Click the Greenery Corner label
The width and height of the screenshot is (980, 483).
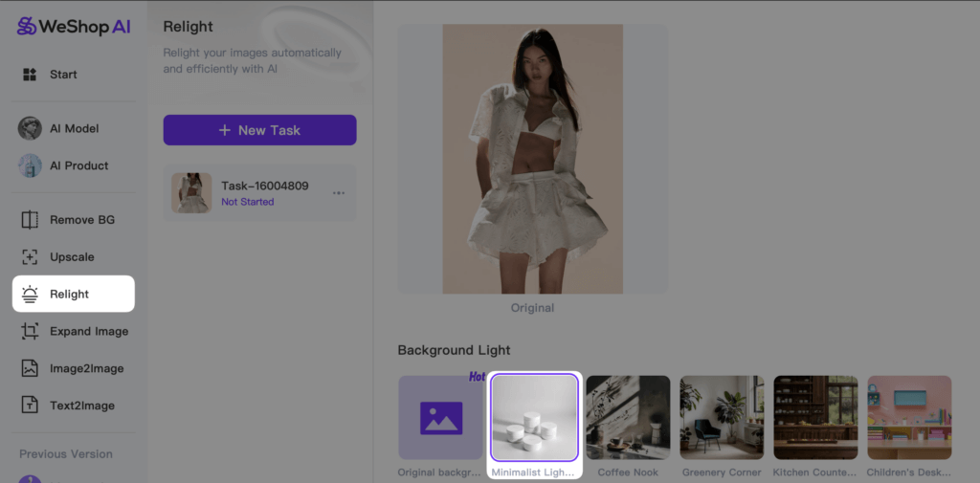(x=722, y=472)
